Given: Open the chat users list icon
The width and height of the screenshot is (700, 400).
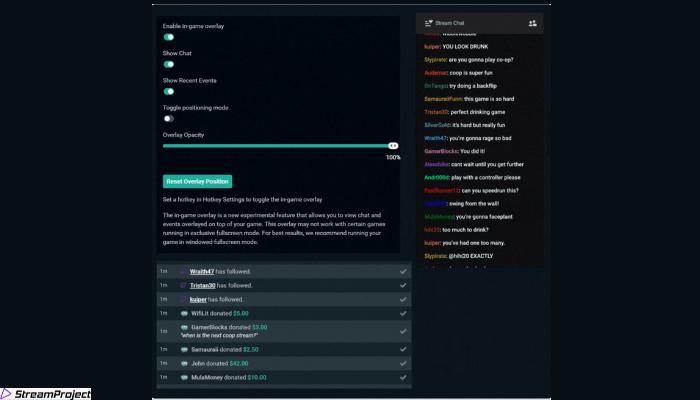Looking at the screenshot, I should coord(533,23).
